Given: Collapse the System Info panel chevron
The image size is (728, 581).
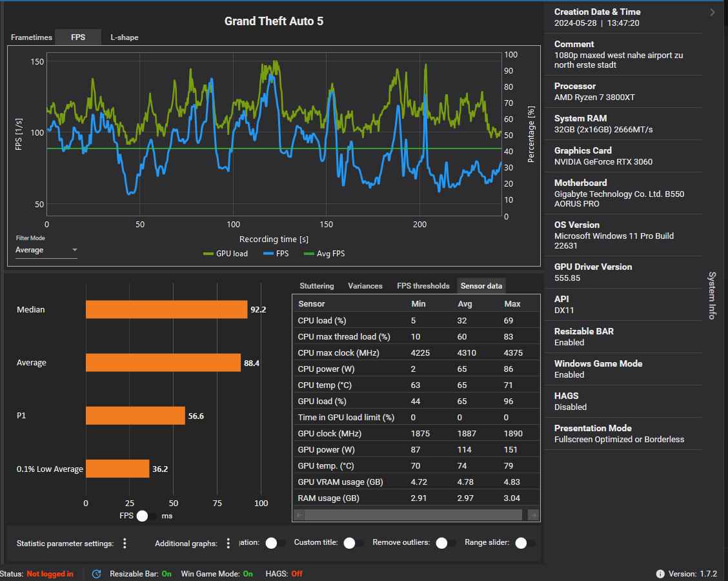Looking at the screenshot, I should [713, 12].
